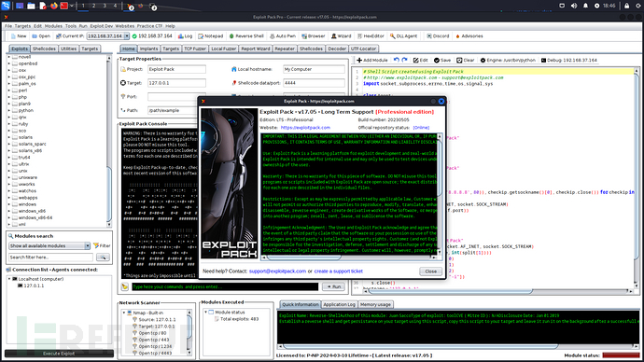644x362 pixels.
Task: Undo the last edit in the code editor
Action: tap(397, 60)
